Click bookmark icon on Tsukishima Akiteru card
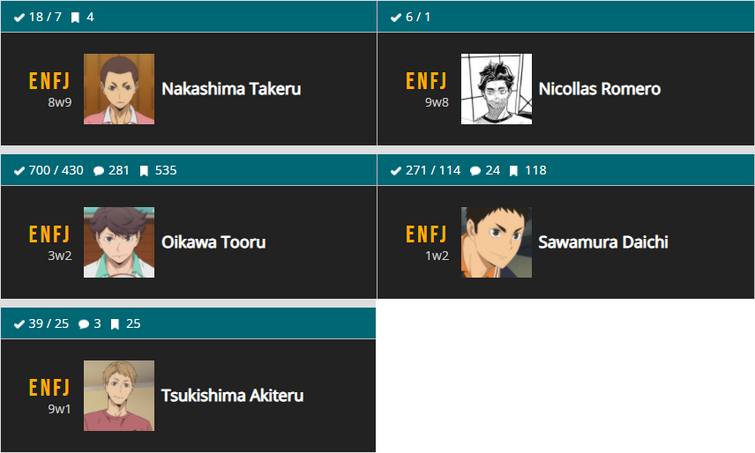Screen dimensions: 755x453 coord(115,324)
